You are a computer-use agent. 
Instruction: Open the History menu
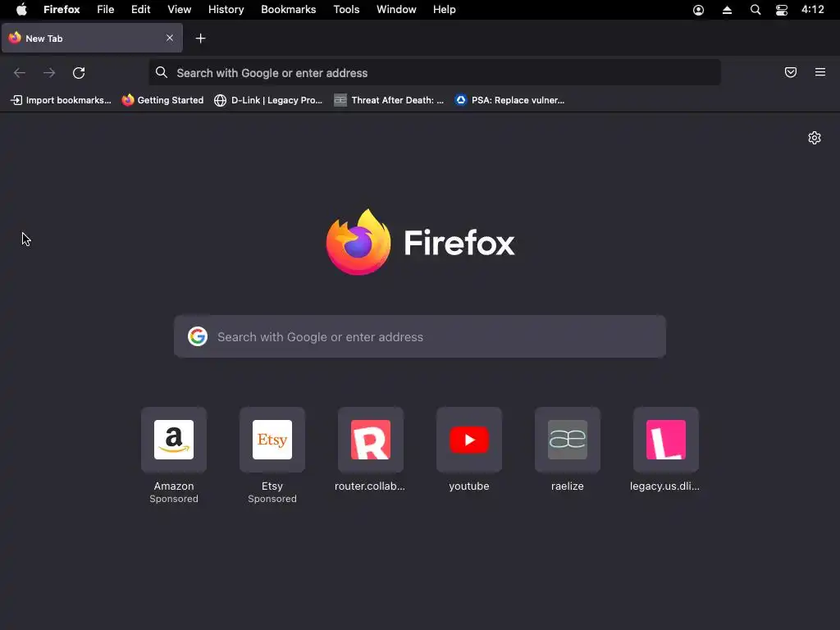(226, 10)
